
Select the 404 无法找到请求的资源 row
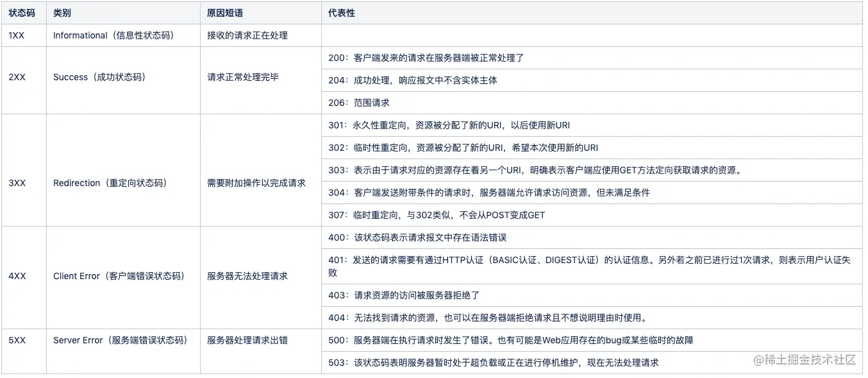click(x=592, y=318)
